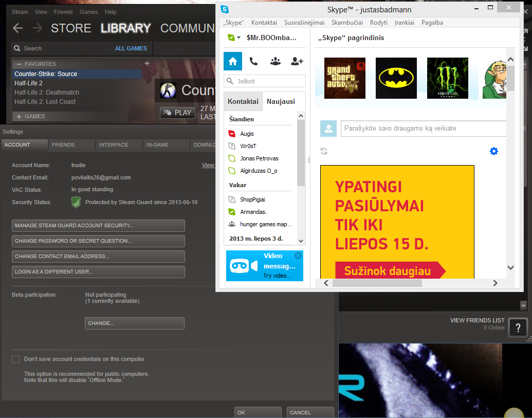Open the ALL GAMES filter dropdown
The height and width of the screenshot is (418, 532).
click(131, 48)
